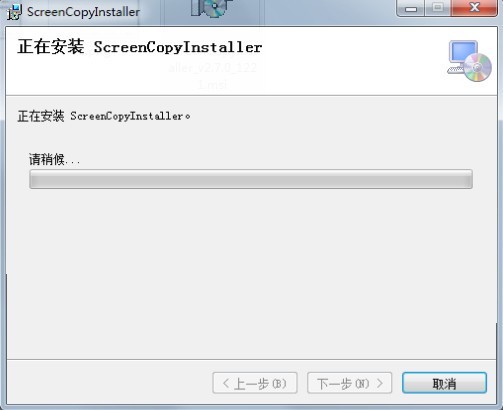
Task: Cancel the installation with 取消
Action: 444,383
